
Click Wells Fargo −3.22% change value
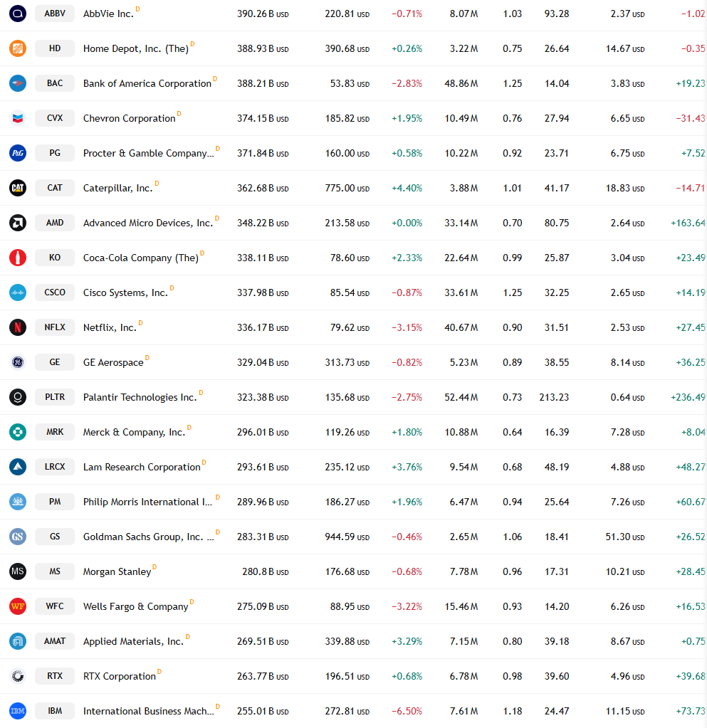click(x=407, y=606)
